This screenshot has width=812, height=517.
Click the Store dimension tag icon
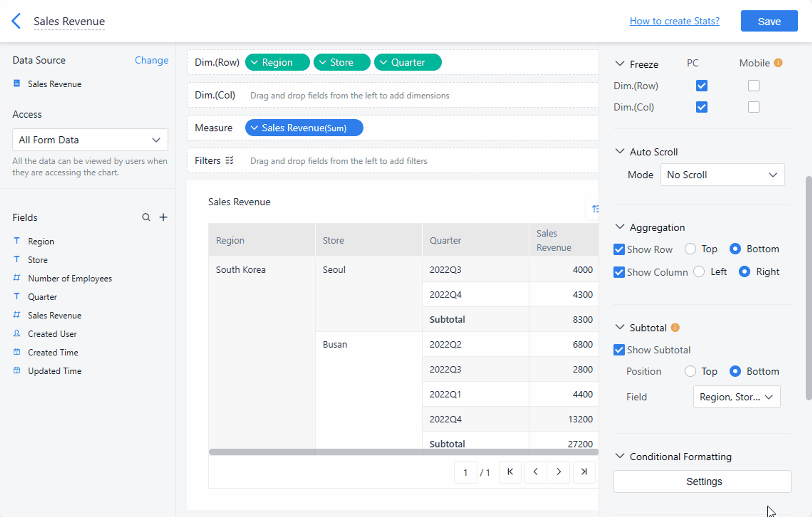324,62
